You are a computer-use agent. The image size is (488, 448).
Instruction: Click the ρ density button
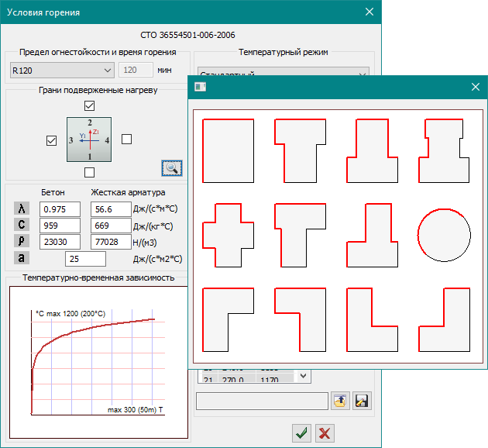(22, 241)
